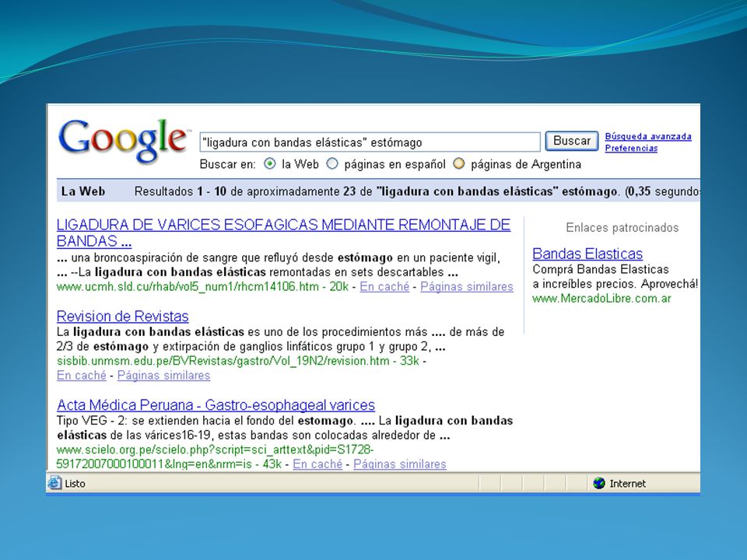Select the 'páginas en español' radio button
Image resolution: width=747 pixels, height=560 pixels.
coord(332,164)
